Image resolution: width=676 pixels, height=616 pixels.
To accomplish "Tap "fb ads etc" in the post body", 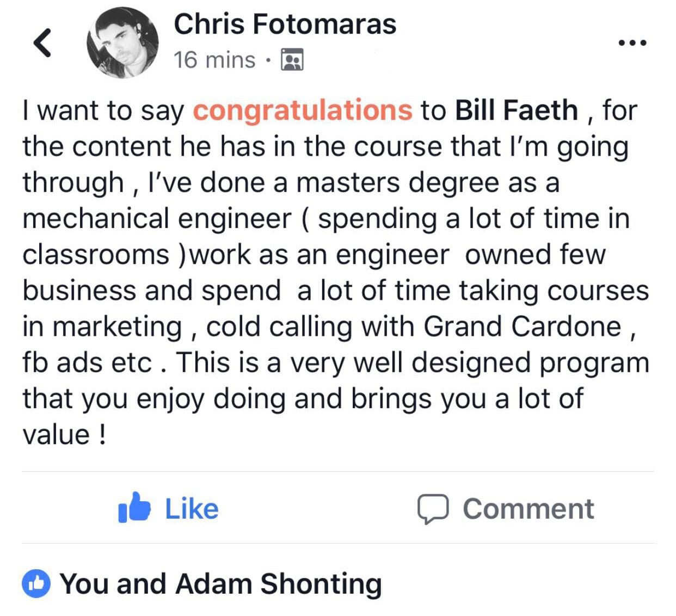I will (x=87, y=362).
